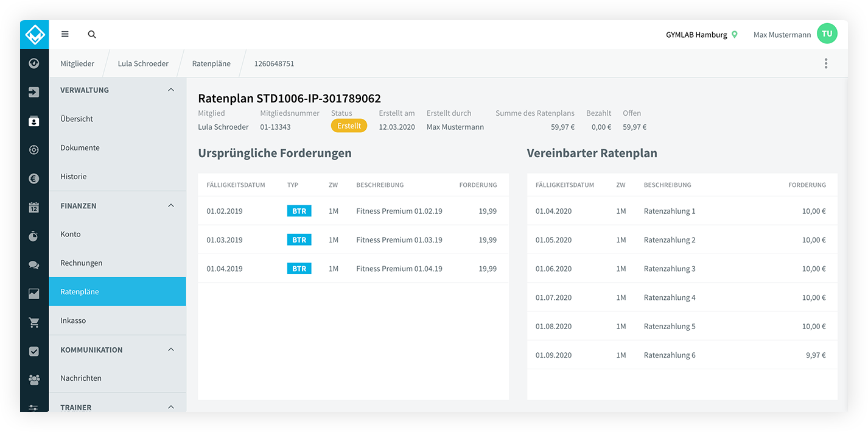Click the TU user avatar
Viewport: 868px width, 432px height.
pos(827,34)
